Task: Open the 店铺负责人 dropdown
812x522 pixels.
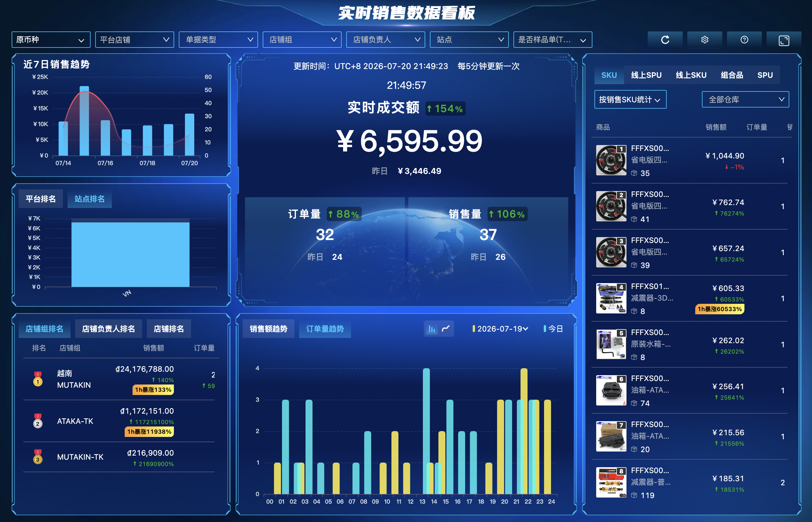Action: tap(386, 40)
